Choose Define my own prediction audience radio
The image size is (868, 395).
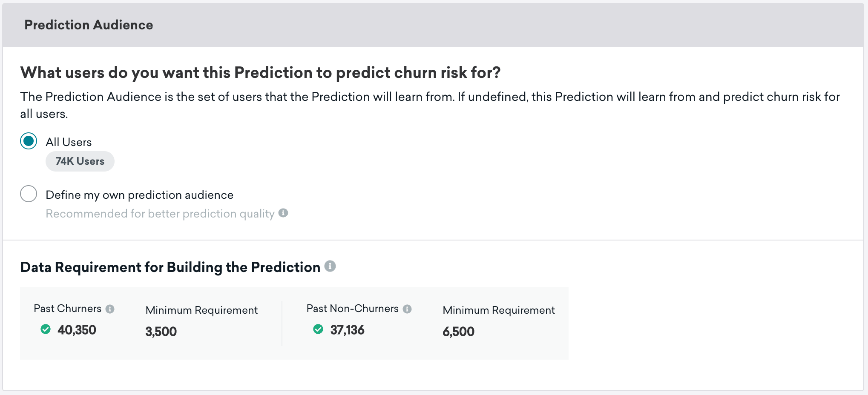click(29, 194)
